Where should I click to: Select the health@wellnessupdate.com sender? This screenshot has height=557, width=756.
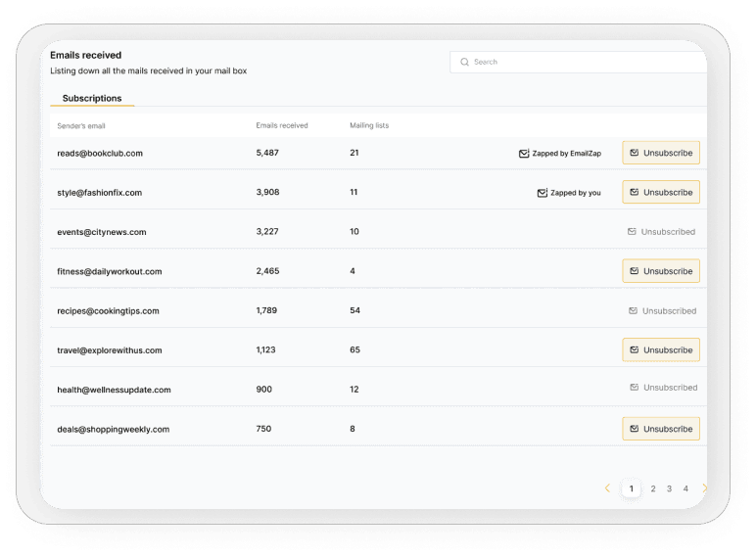(x=114, y=390)
